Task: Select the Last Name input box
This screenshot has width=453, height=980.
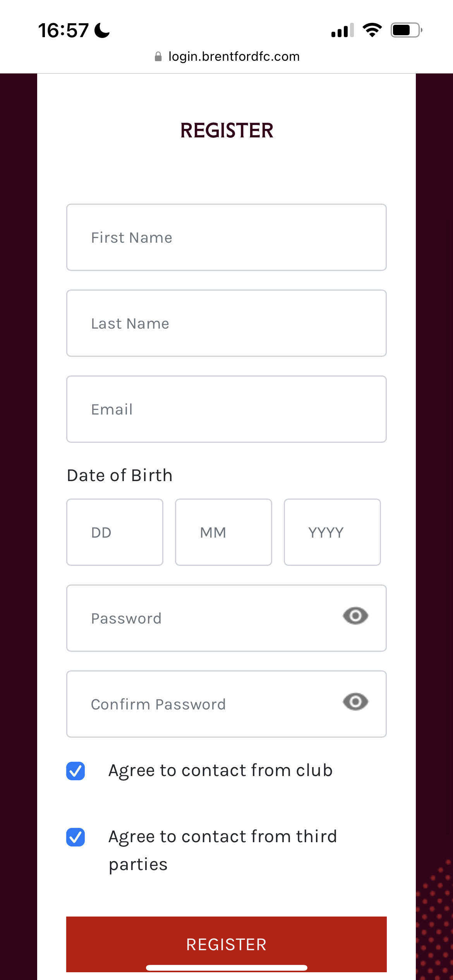Action: [226, 323]
